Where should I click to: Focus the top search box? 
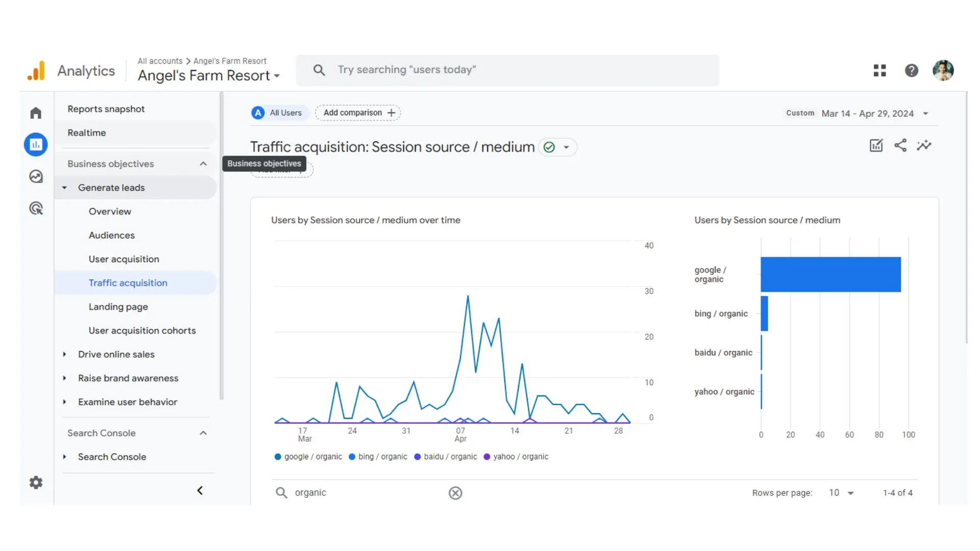click(507, 70)
